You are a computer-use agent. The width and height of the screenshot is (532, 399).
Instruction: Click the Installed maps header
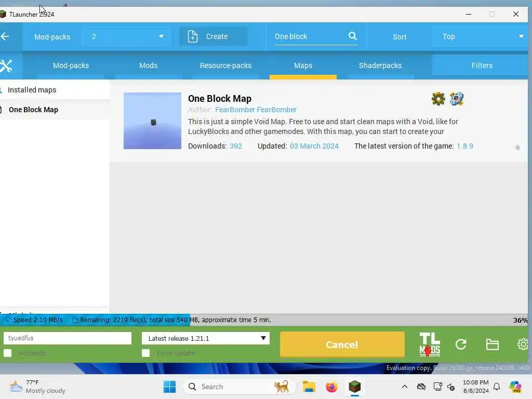(x=32, y=90)
